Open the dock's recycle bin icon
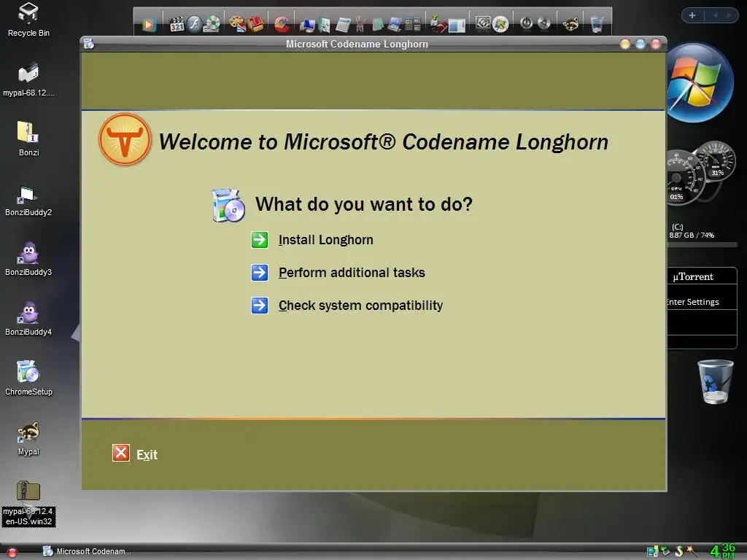 tap(597, 23)
